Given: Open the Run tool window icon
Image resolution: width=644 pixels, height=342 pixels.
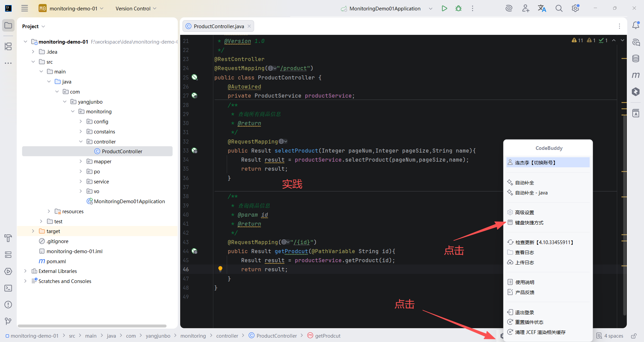Looking at the screenshot, I should (8, 271).
